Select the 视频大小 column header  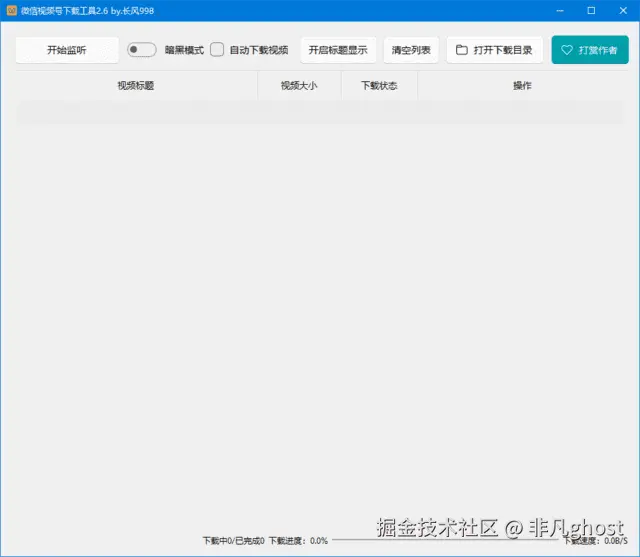tap(299, 85)
